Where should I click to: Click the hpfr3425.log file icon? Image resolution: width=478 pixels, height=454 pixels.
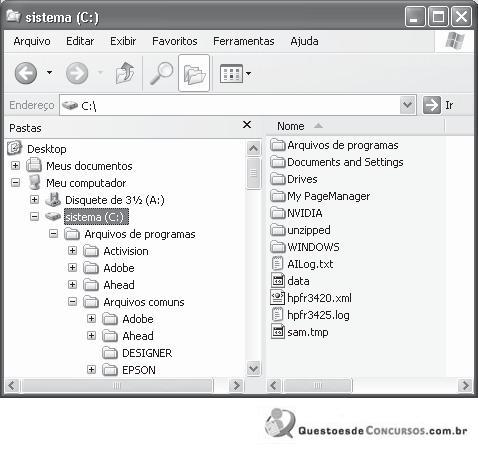pyautogui.click(x=277, y=315)
